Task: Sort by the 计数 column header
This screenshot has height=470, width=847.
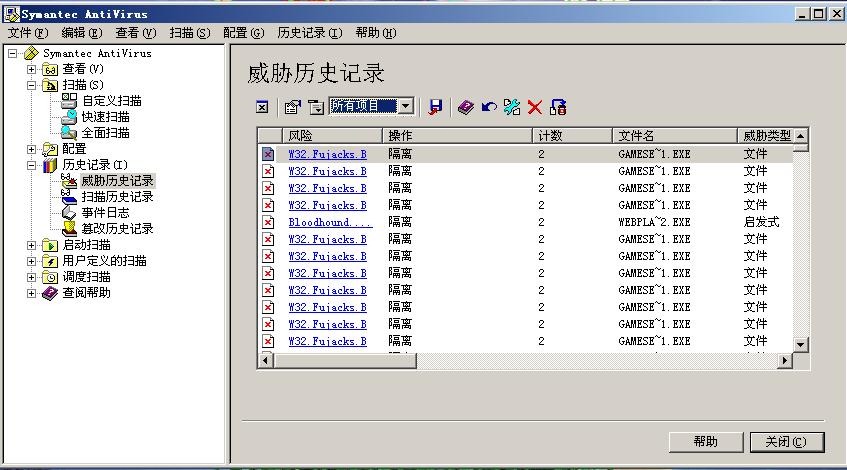Action: pos(573,136)
